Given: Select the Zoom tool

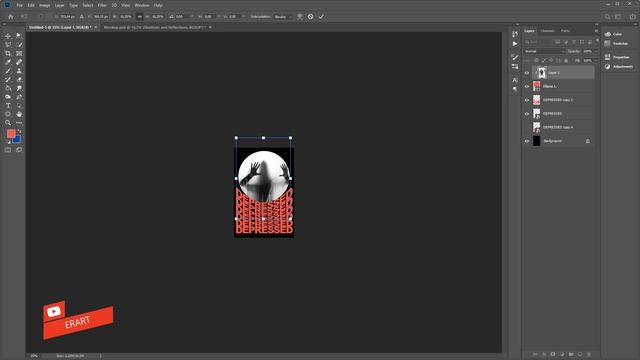Looking at the screenshot, I should 8,123.
